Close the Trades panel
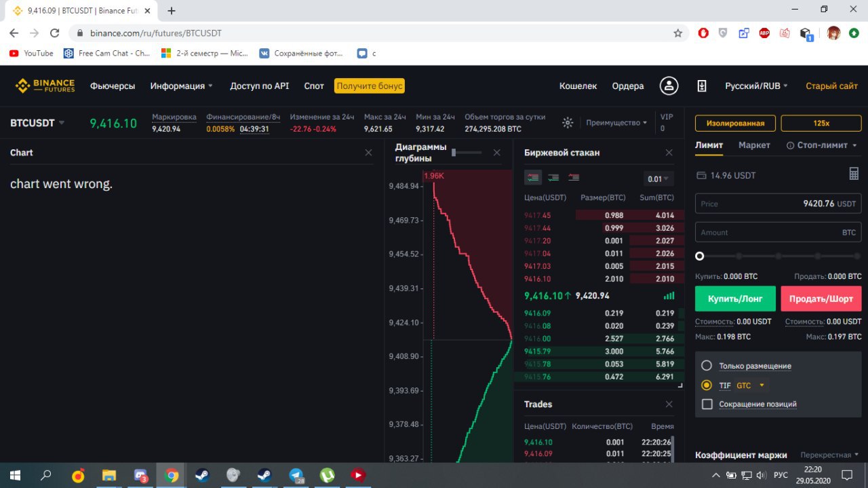This screenshot has height=488, width=868. (669, 404)
